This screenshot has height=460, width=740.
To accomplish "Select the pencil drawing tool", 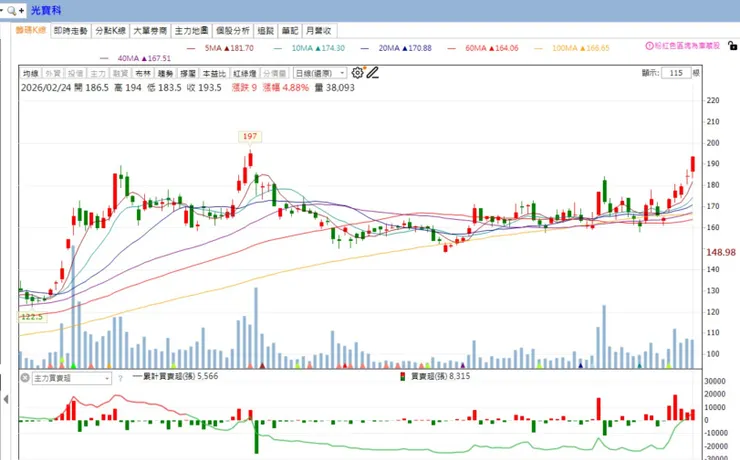I will 372,73.
